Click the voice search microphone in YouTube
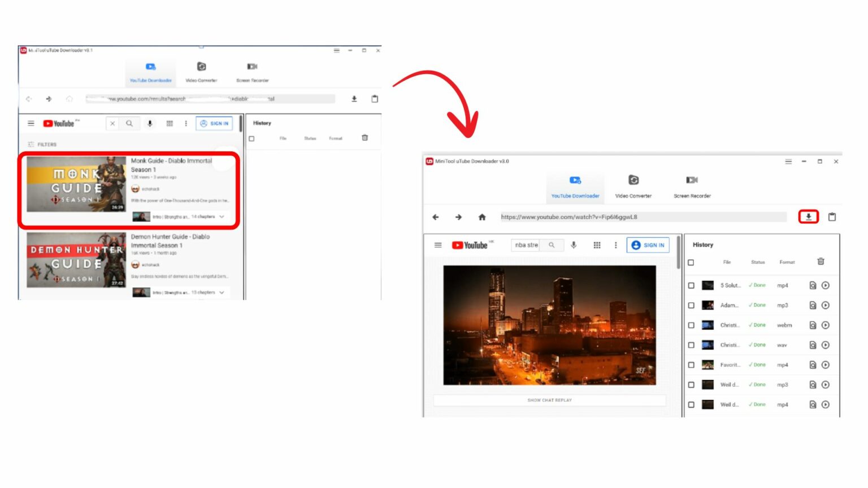868x488 pixels. (575, 245)
